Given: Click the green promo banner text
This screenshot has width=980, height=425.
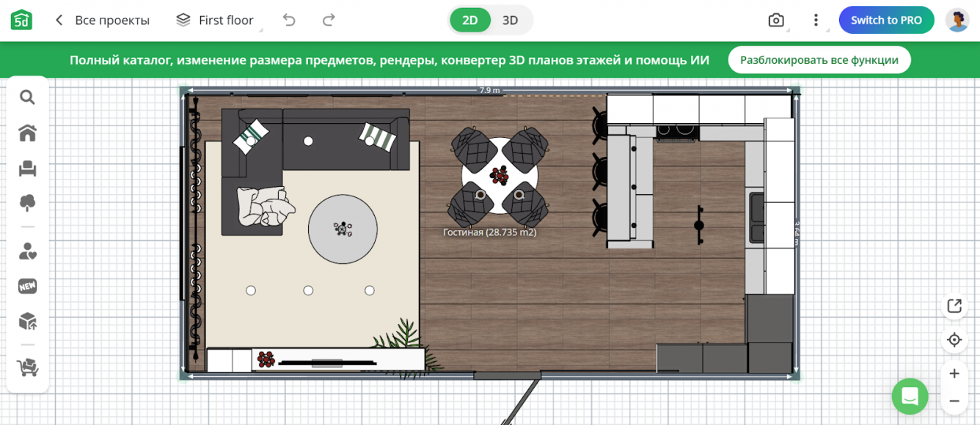Looking at the screenshot, I should 390,60.
